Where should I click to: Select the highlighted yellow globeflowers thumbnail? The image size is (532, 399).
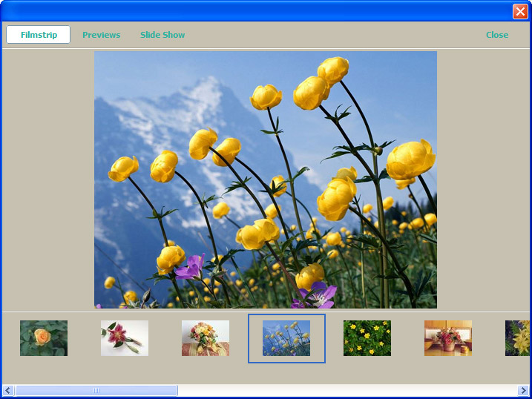coord(286,338)
